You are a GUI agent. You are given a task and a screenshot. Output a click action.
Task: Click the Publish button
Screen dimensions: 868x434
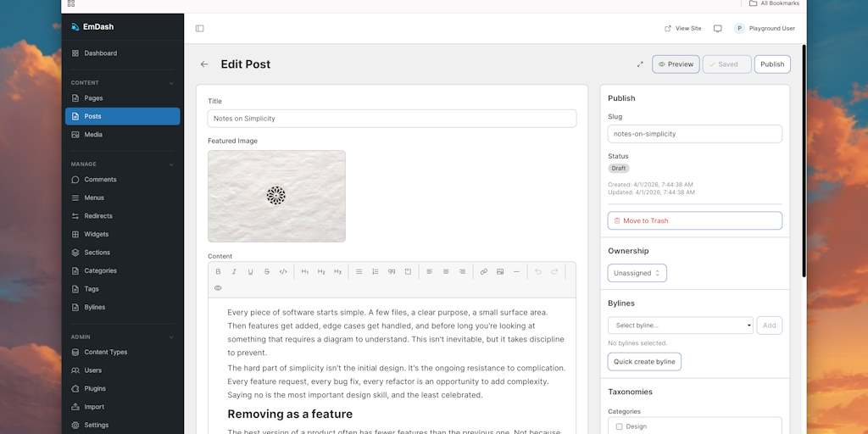[772, 64]
